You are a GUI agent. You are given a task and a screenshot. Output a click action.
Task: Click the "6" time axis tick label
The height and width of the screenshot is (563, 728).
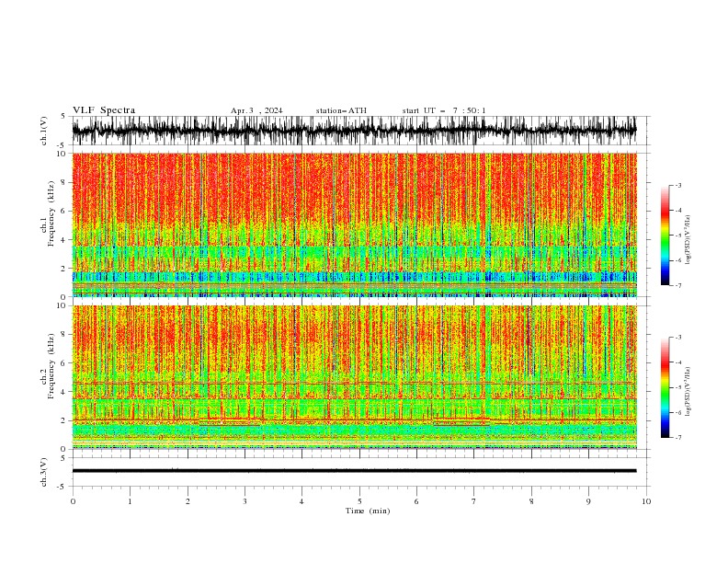(416, 501)
